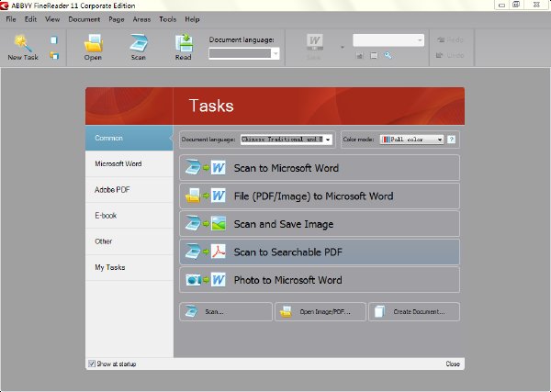Start the Scan to Microsoft Word task
Screen dimensions: 551x392
(x=320, y=168)
